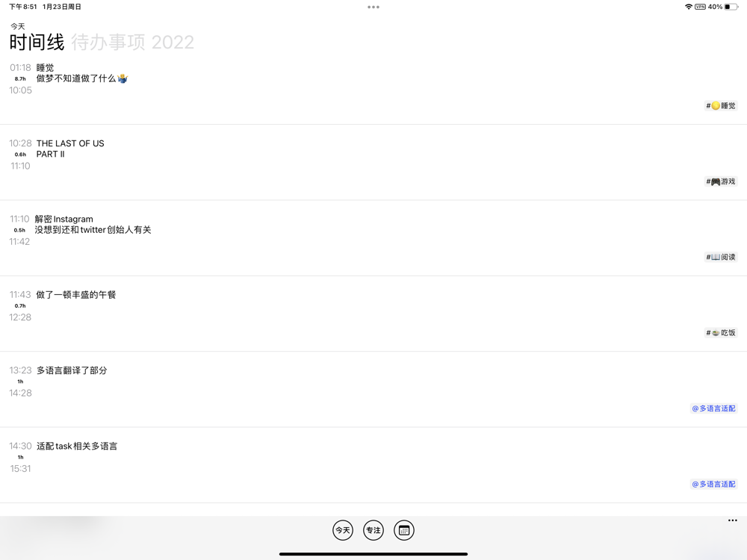
Task: Tap the 专注 focus button
Action: [373, 530]
